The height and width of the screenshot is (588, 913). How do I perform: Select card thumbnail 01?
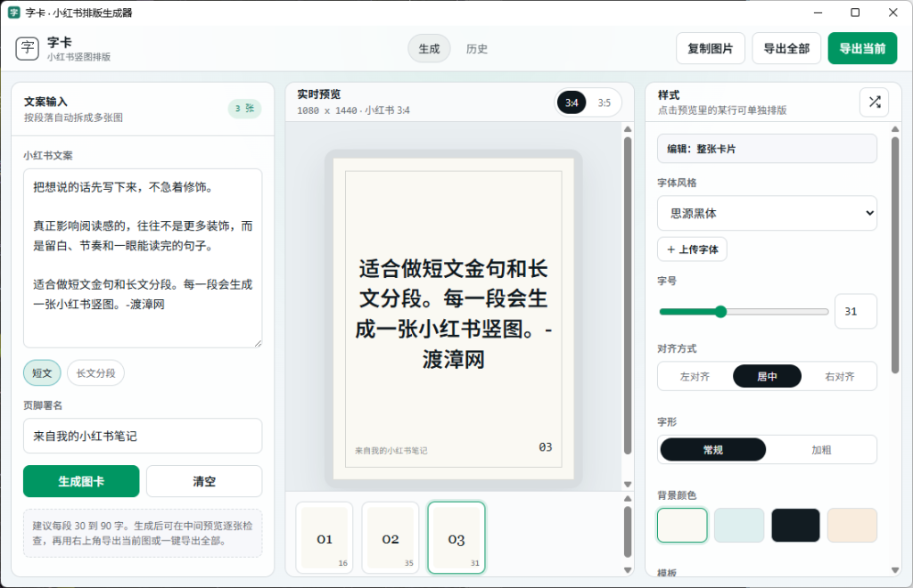tap(325, 538)
